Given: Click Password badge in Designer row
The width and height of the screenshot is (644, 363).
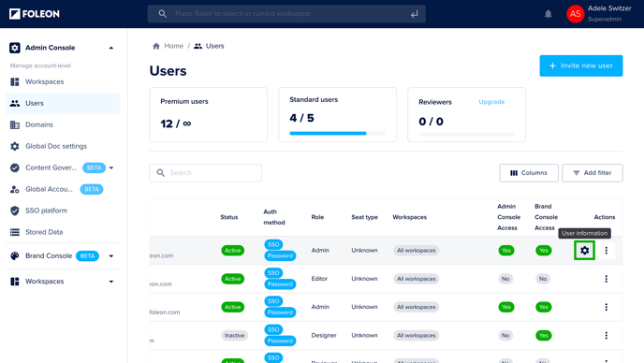Looking at the screenshot, I should click(280, 341).
